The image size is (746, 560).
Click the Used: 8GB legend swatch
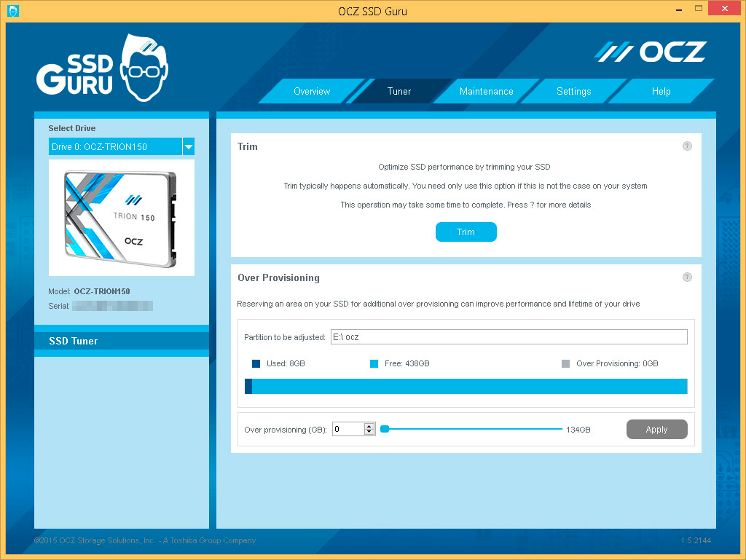[256, 363]
